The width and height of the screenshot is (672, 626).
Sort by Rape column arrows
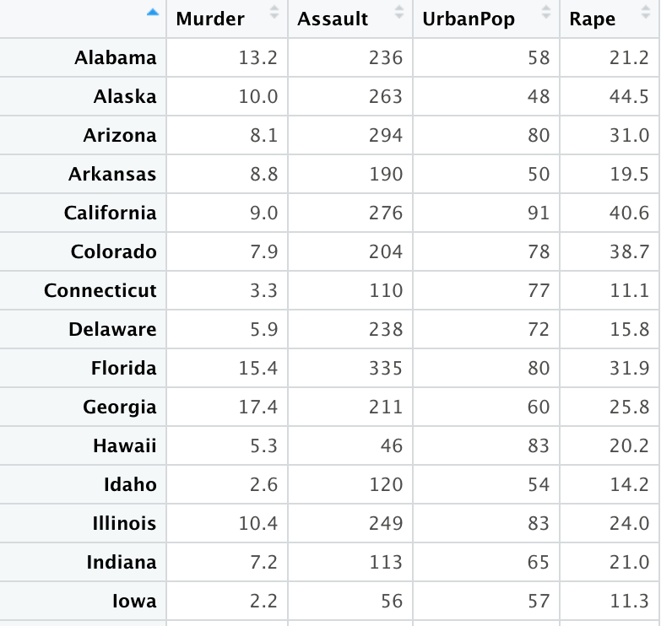(646, 13)
